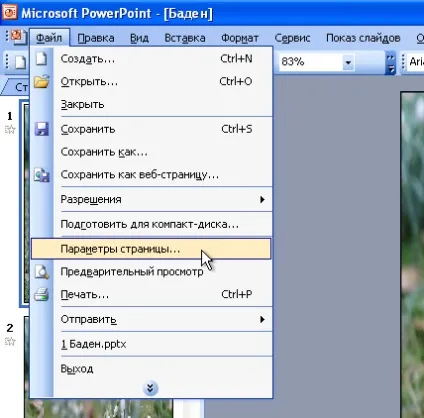The image size is (424, 418).
Task: Select Закрыть in the file menu
Action: tap(151, 104)
